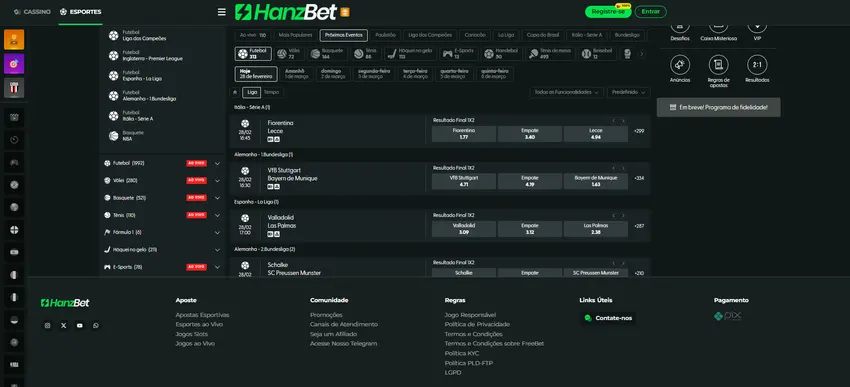The image size is (850, 387).
Task: Open the hamburger menu beside HanzBet logo
Action: point(221,12)
